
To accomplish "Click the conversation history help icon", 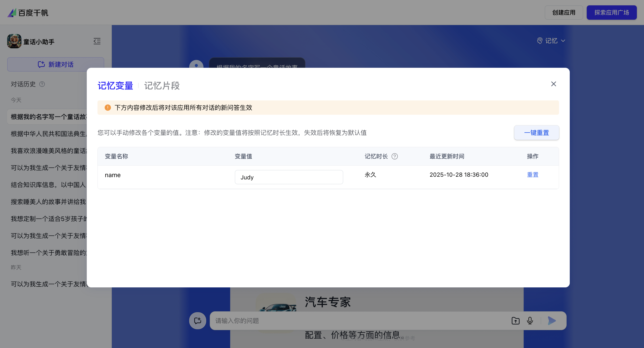I will click(42, 84).
